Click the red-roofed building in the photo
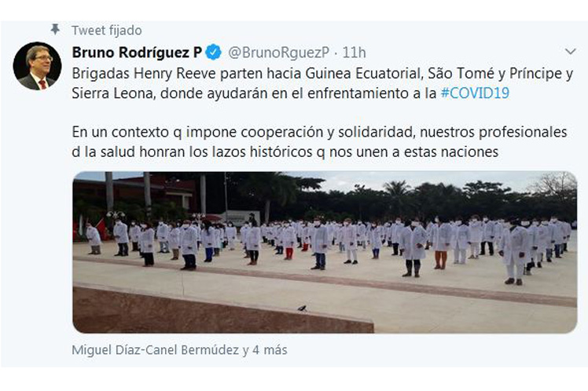 pos(135,193)
